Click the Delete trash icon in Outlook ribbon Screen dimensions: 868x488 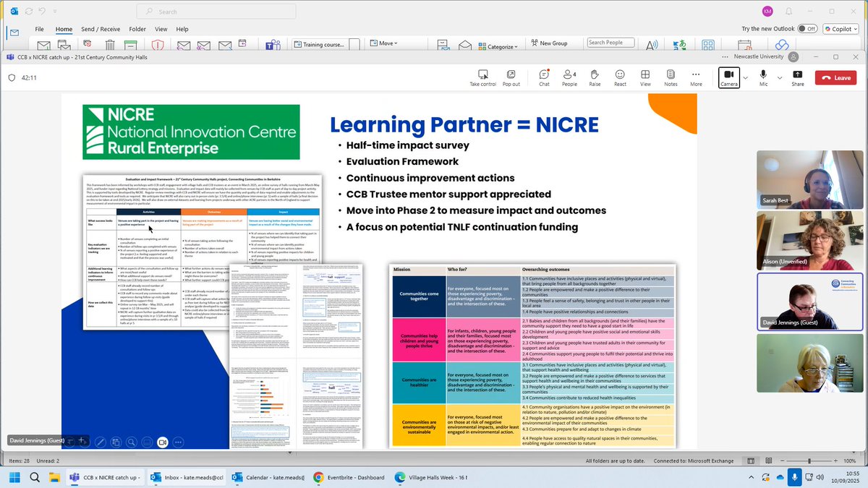click(x=109, y=46)
